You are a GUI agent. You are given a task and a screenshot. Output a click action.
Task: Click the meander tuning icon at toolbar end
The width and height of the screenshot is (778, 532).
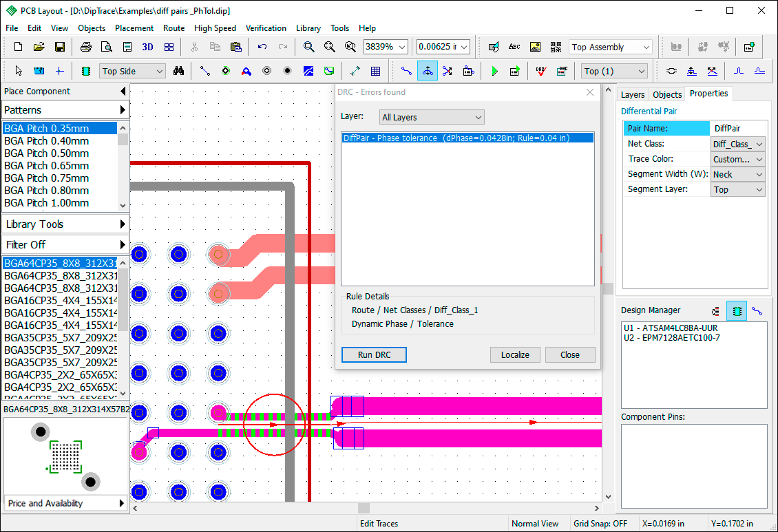tap(759, 71)
